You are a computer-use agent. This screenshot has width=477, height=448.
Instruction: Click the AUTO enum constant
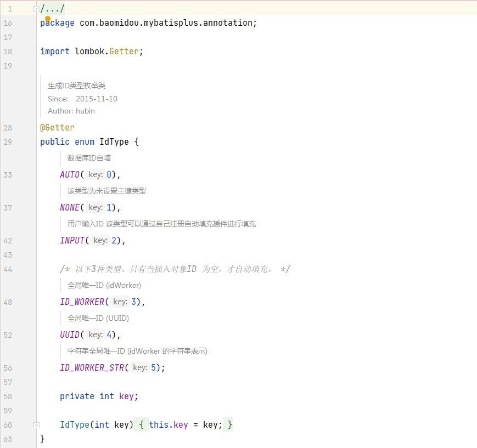coord(70,175)
